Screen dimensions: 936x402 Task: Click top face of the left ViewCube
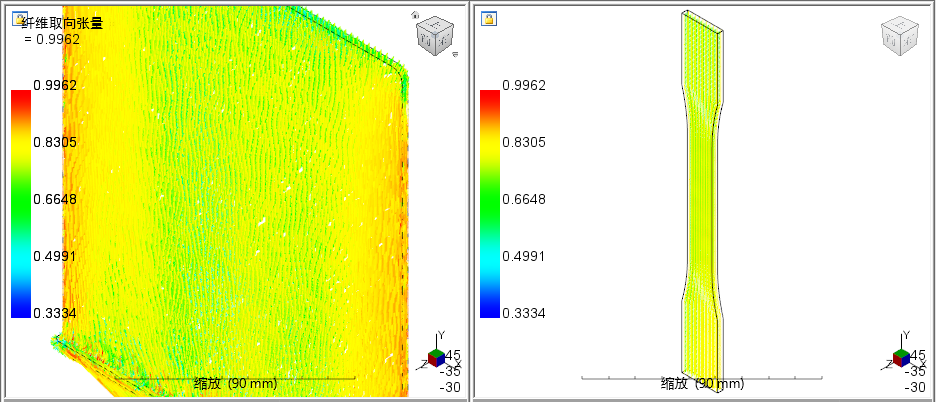pyautogui.click(x=436, y=24)
